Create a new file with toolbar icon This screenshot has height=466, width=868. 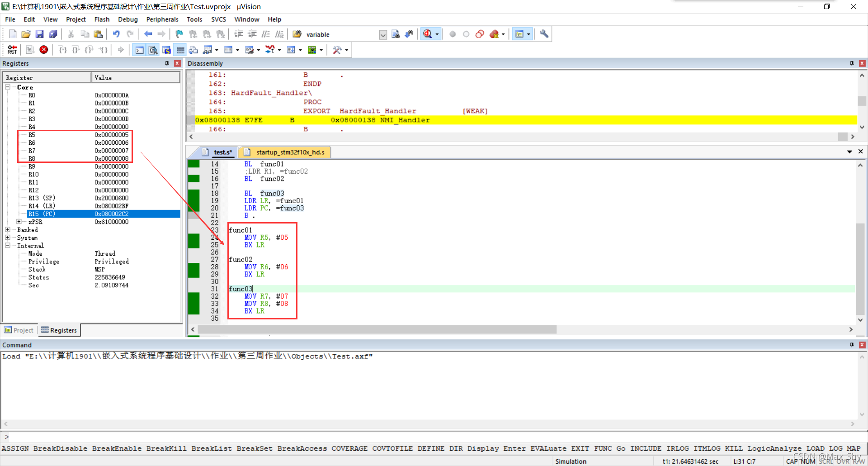[13, 34]
